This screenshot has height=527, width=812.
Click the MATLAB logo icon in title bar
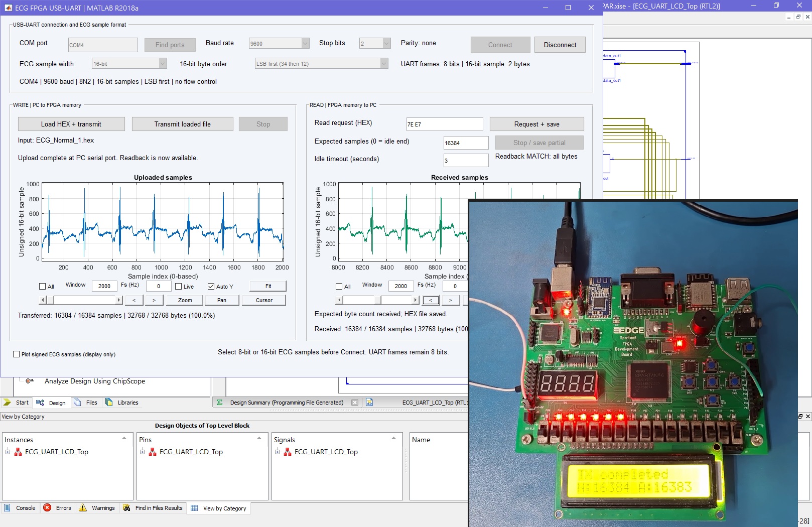click(x=8, y=8)
